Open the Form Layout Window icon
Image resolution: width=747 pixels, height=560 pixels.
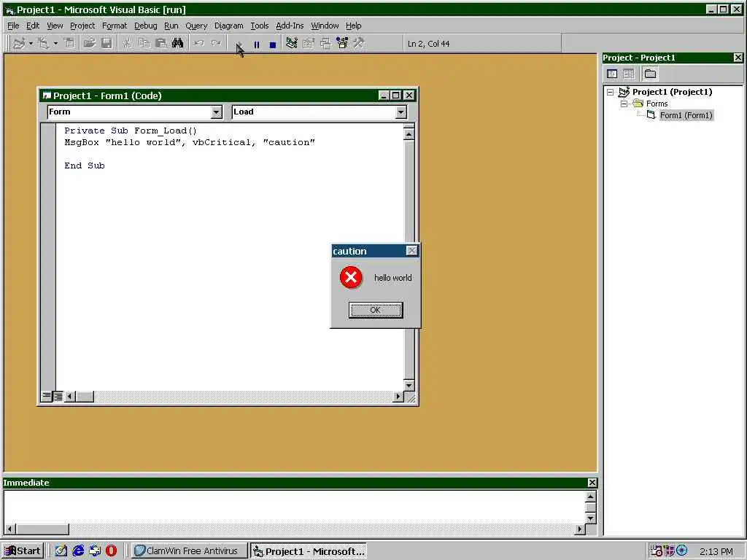click(x=326, y=43)
